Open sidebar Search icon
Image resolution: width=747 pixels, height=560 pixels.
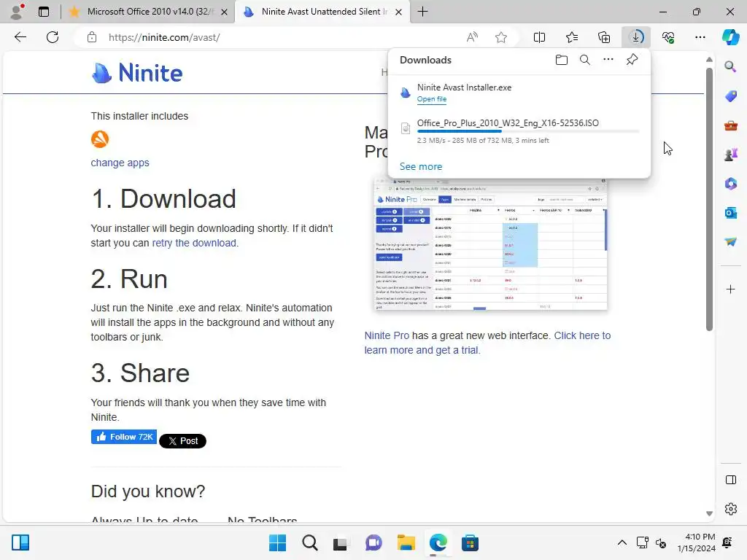[730, 66]
